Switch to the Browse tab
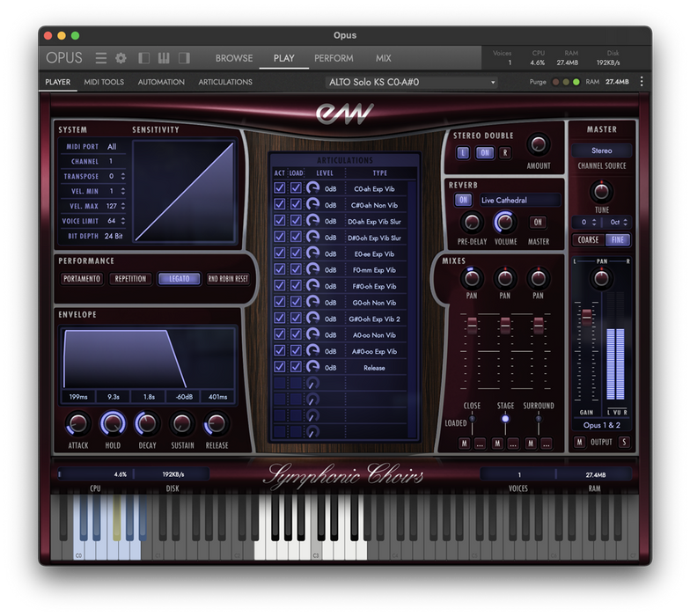 [x=234, y=58]
